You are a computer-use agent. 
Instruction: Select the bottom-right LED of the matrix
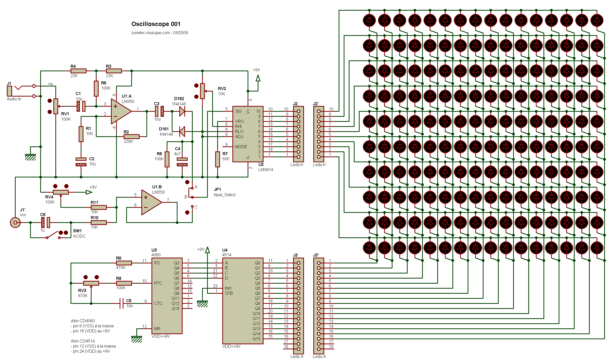click(x=597, y=248)
